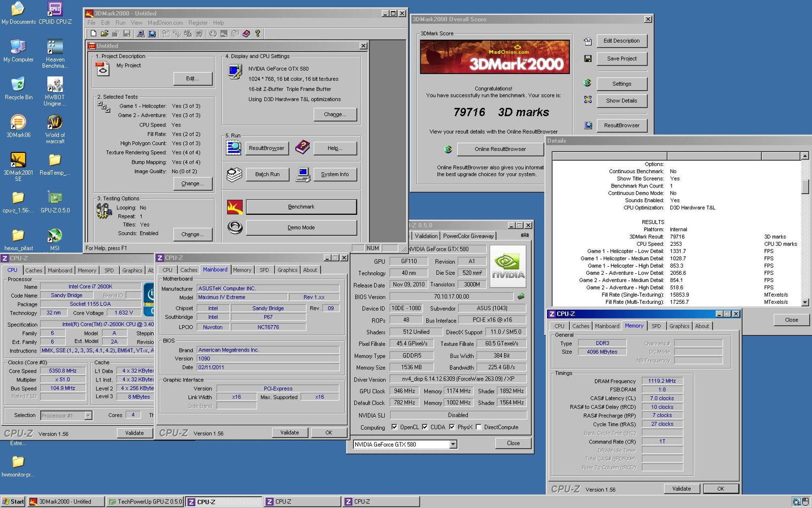Screen dimensions: 812x508
Task: Toggle the PhysX checkbox in GPU-Z
Action: click(452, 427)
